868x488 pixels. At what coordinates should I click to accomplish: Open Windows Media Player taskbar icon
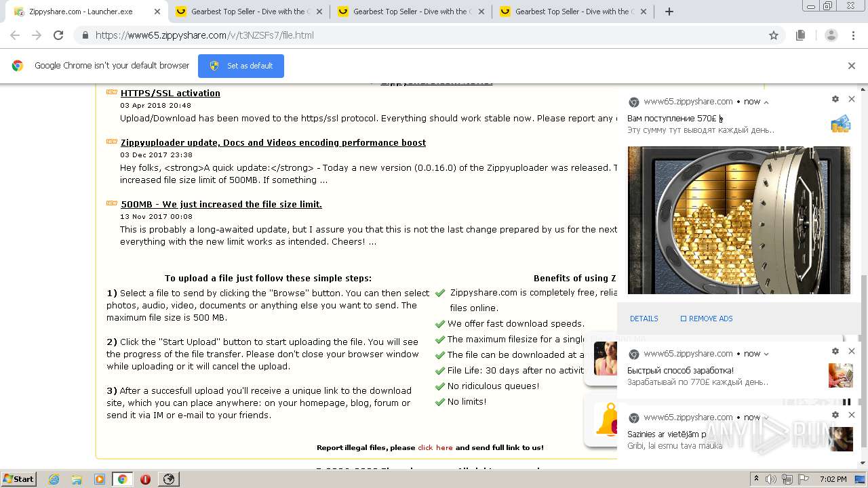coord(100,479)
